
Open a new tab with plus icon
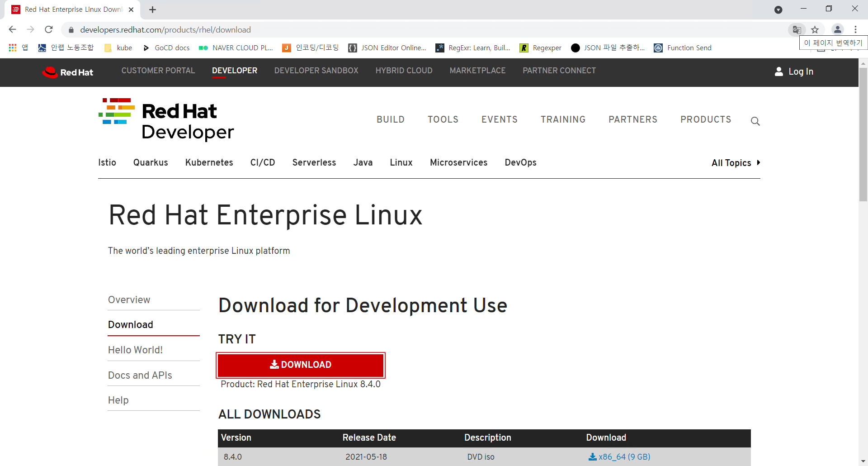[x=153, y=10]
